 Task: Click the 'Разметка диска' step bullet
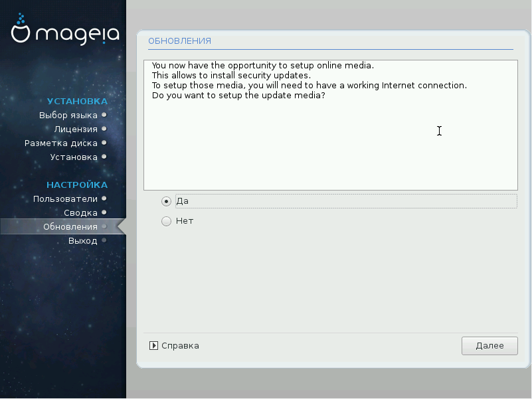pyautogui.click(x=104, y=143)
